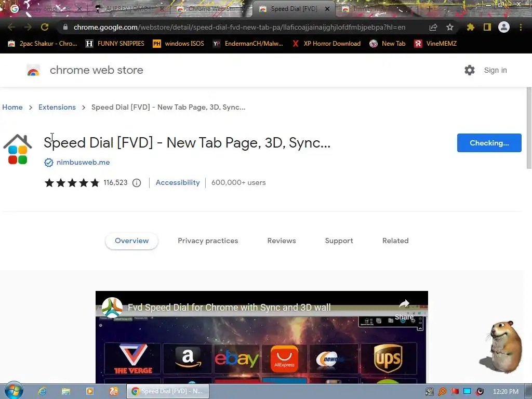The image size is (532, 399).
Task: Bookmark this page with the star icon
Action: [x=449, y=27]
